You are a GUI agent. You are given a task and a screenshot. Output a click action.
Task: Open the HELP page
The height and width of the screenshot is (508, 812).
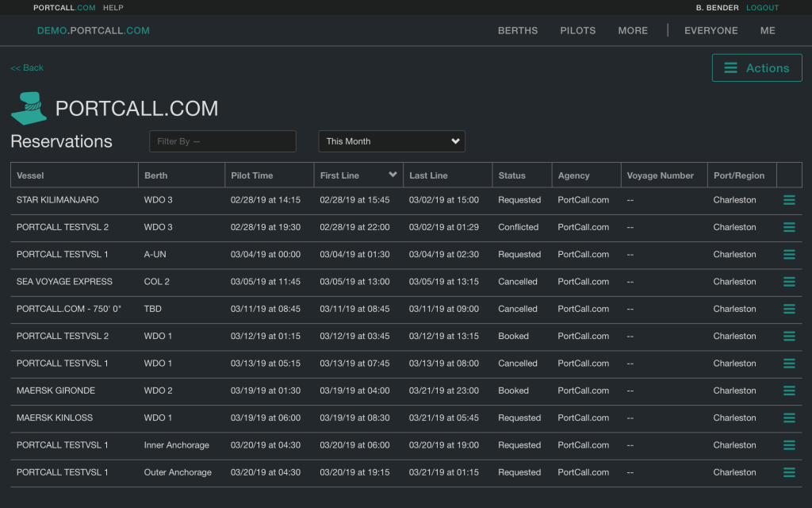(112, 7)
